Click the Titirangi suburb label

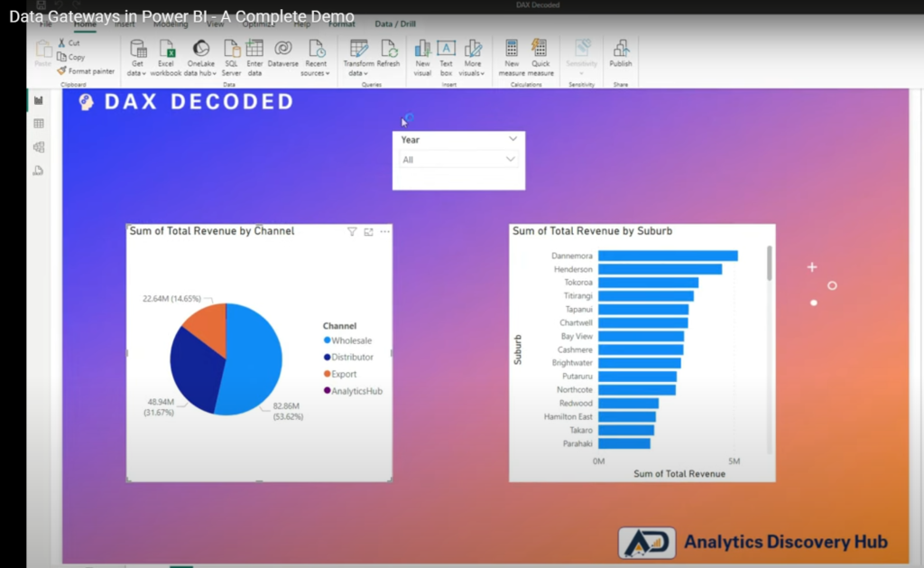tap(578, 295)
